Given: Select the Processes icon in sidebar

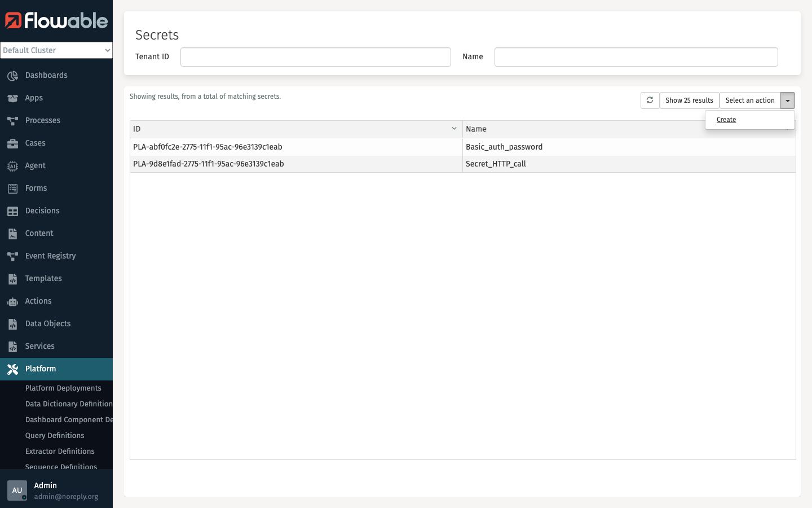Looking at the screenshot, I should click(x=12, y=121).
